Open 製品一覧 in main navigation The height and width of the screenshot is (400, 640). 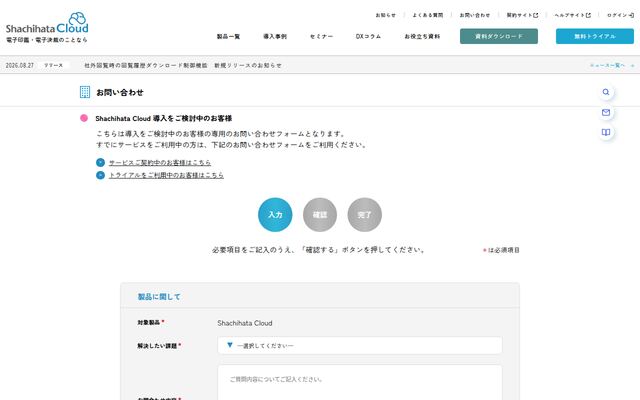pyautogui.click(x=228, y=36)
